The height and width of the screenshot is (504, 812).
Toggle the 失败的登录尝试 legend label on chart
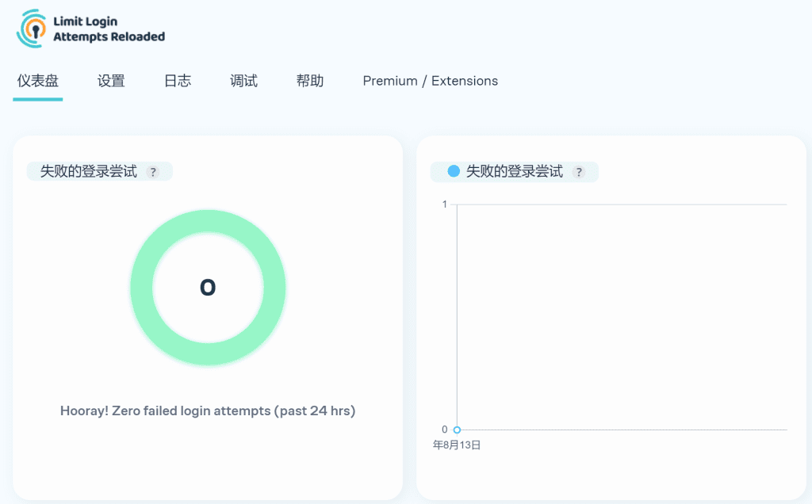click(x=515, y=171)
